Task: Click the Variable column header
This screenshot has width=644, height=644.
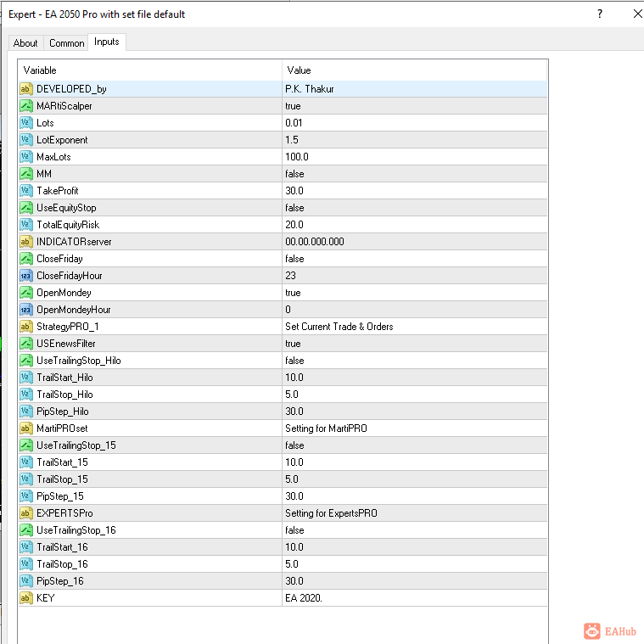Action: pos(150,70)
